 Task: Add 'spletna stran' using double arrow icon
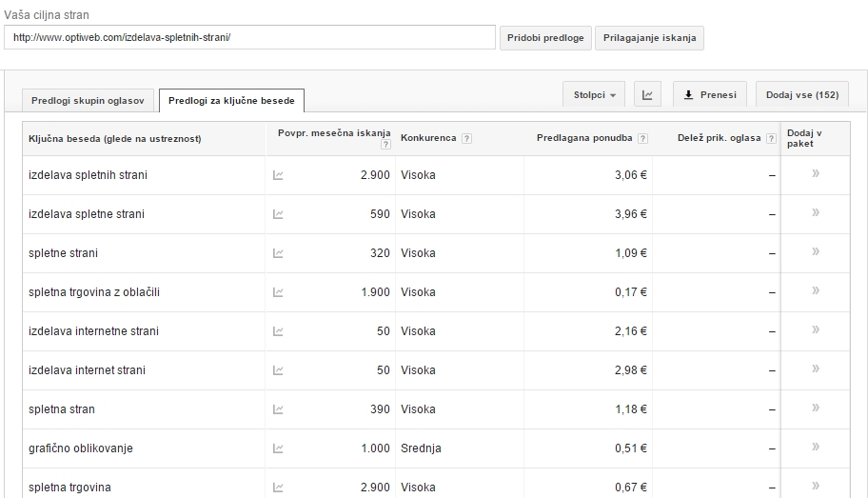click(816, 408)
